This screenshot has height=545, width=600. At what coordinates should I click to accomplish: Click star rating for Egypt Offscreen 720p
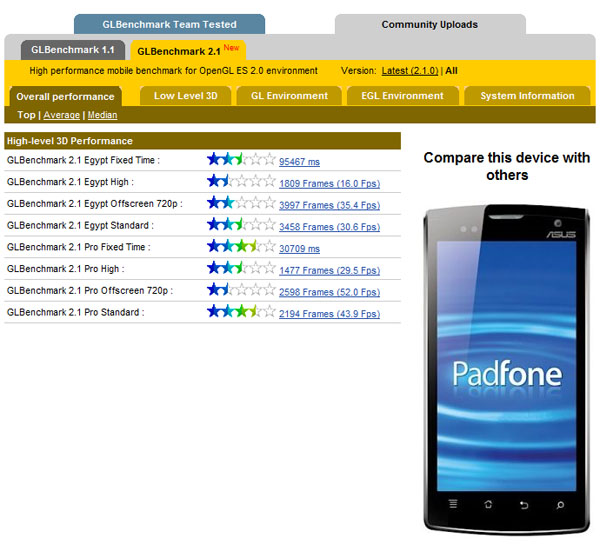coord(241,202)
